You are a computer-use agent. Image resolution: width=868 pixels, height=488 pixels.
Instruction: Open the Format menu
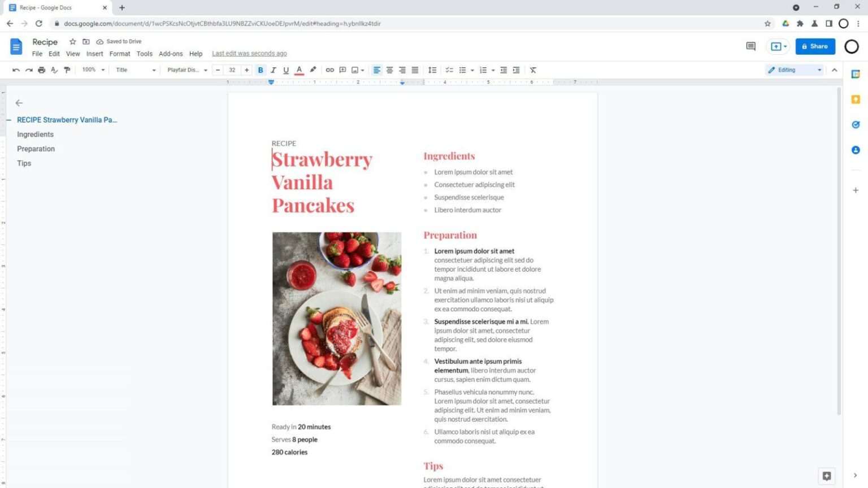(119, 53)
